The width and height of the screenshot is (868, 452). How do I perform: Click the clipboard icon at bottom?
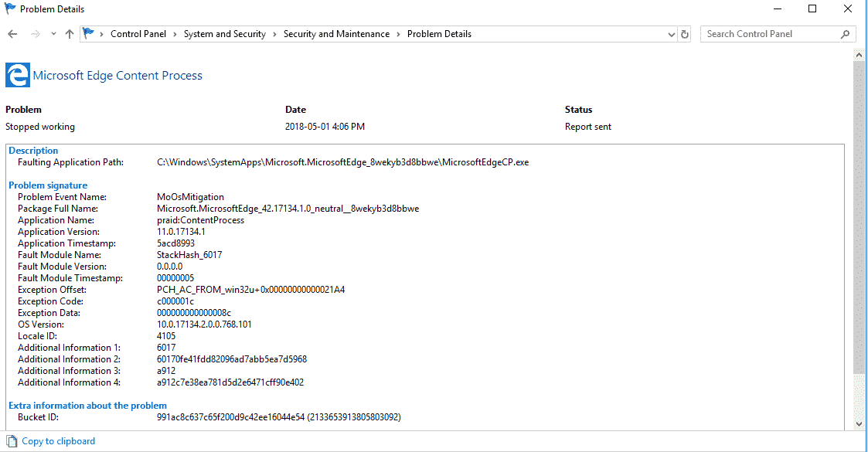coord(12,441)
